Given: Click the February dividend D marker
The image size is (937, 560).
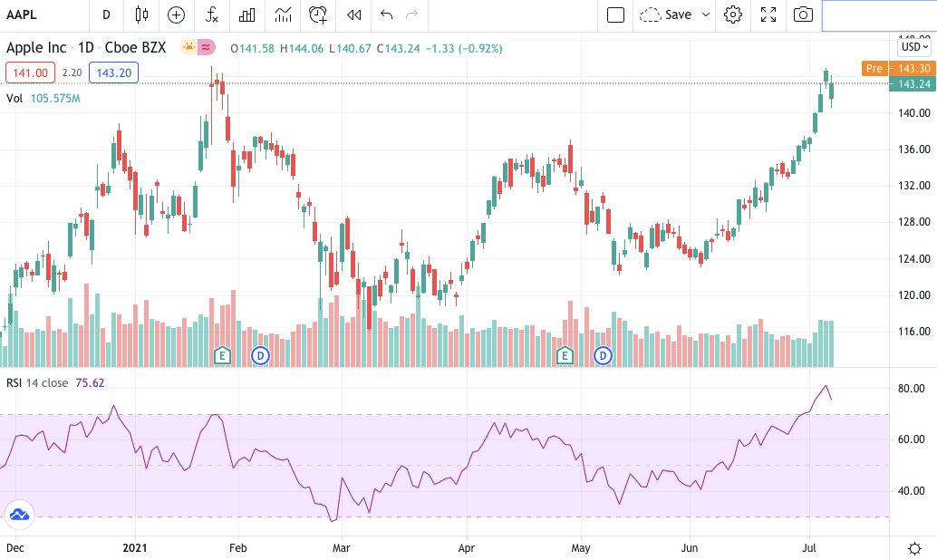Looking at the screenshot, I should point(261,355).
